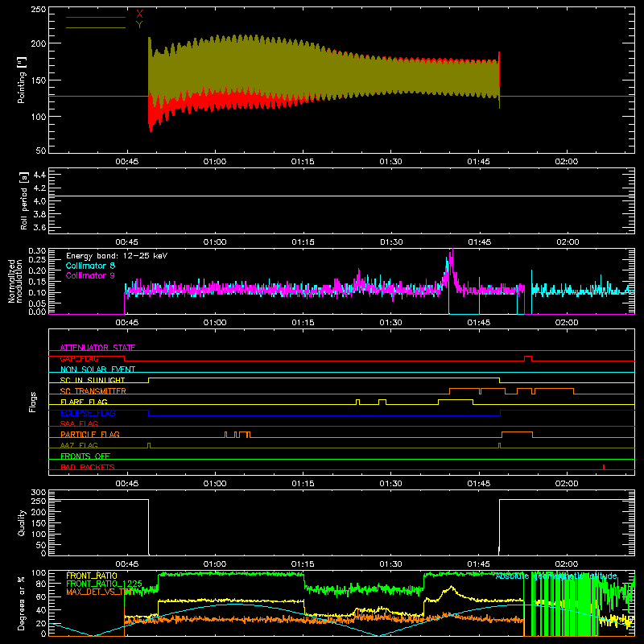Click the cyan Collimator 8 legend label

click(90, 266)
